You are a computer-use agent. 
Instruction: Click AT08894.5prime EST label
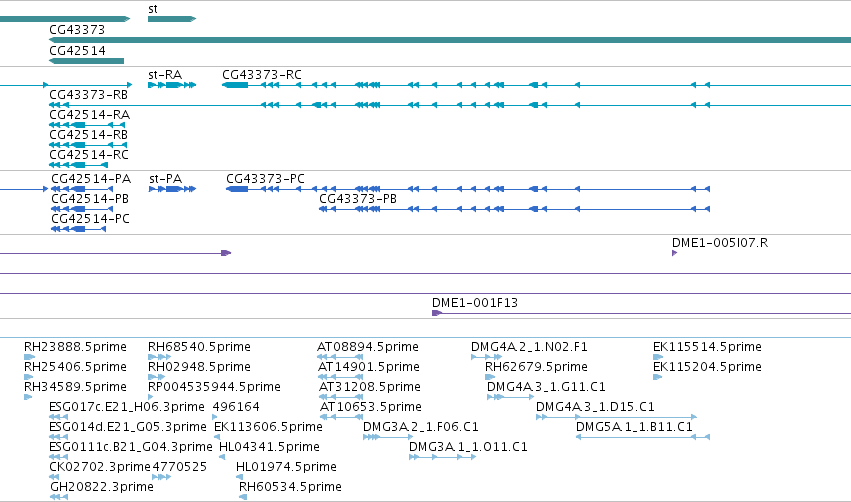click(x=368, y=347)
